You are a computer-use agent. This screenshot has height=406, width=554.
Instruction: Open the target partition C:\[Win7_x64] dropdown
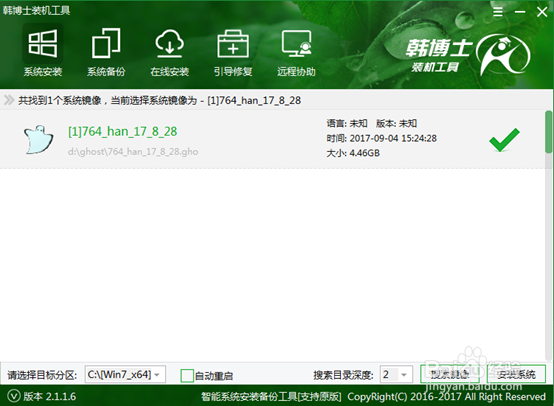tap(125, 374)
